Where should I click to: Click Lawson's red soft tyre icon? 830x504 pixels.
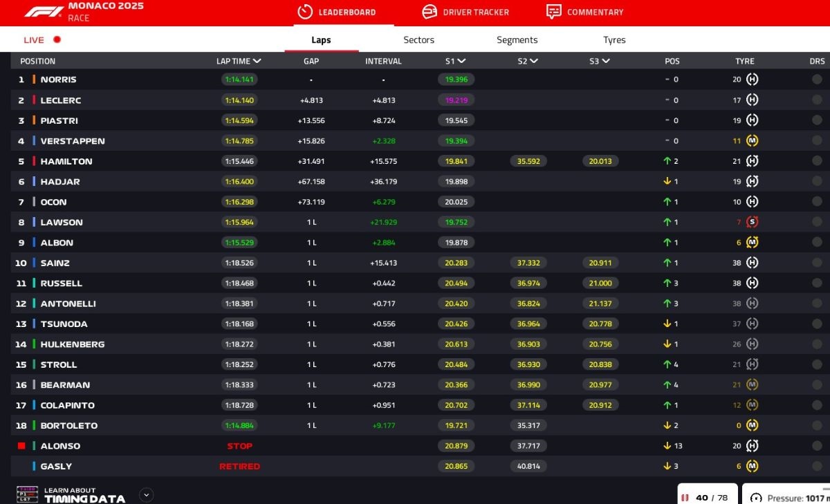753,222
